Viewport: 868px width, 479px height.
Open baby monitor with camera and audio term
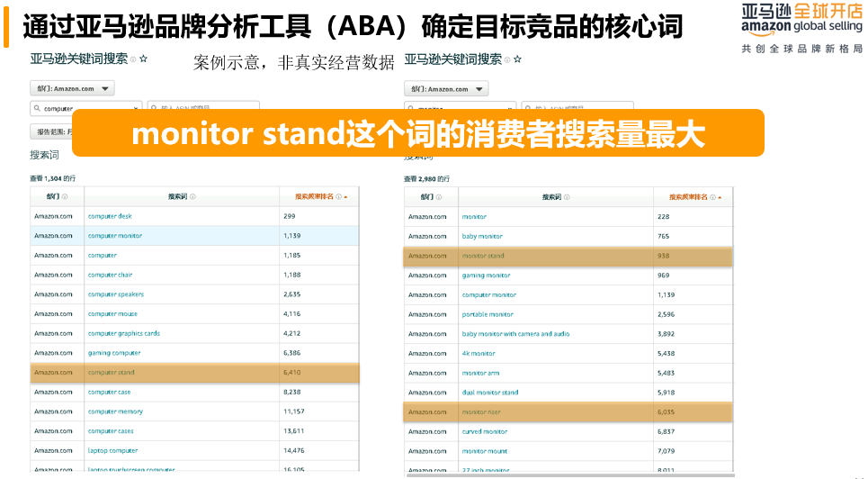[516, 334]
